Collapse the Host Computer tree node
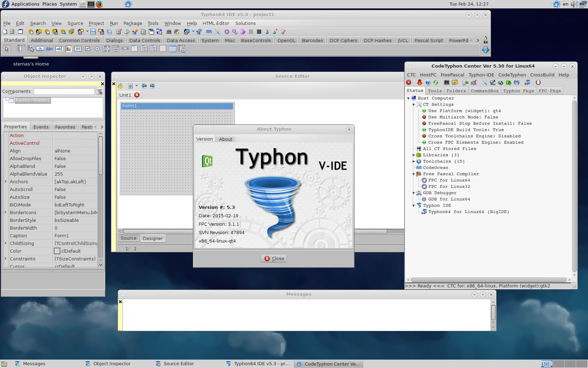 click(x=408, y=98)
